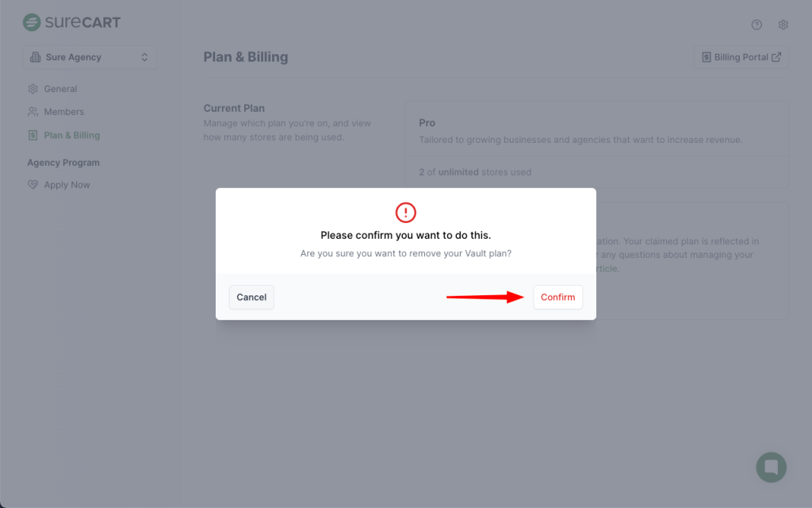Open the Members section

pos(63,112)
